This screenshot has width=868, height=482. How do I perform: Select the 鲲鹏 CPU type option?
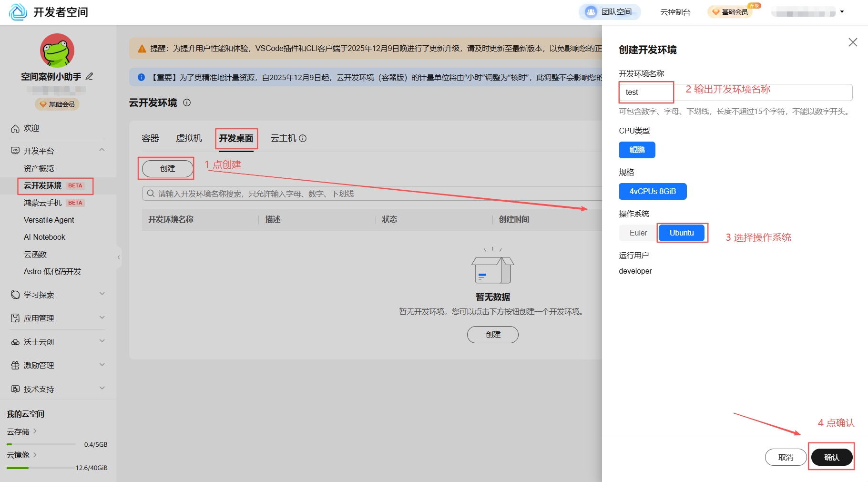(637, 150)
